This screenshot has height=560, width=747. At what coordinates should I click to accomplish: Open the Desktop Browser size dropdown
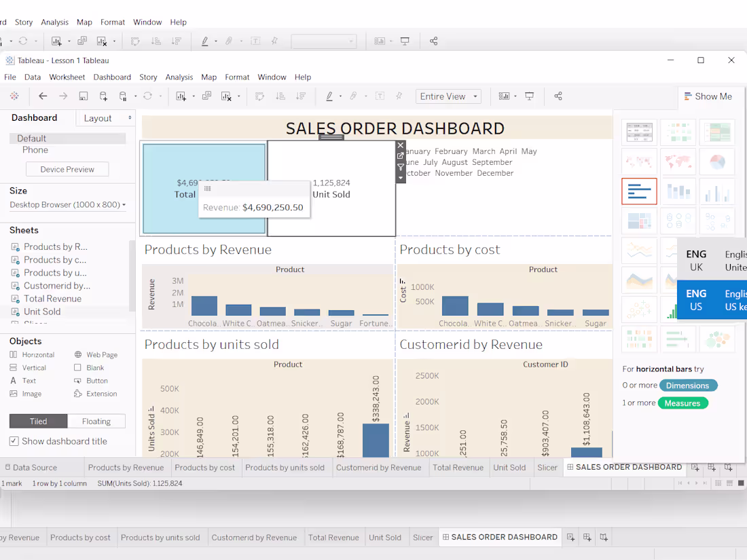click(x=67, y=204)
